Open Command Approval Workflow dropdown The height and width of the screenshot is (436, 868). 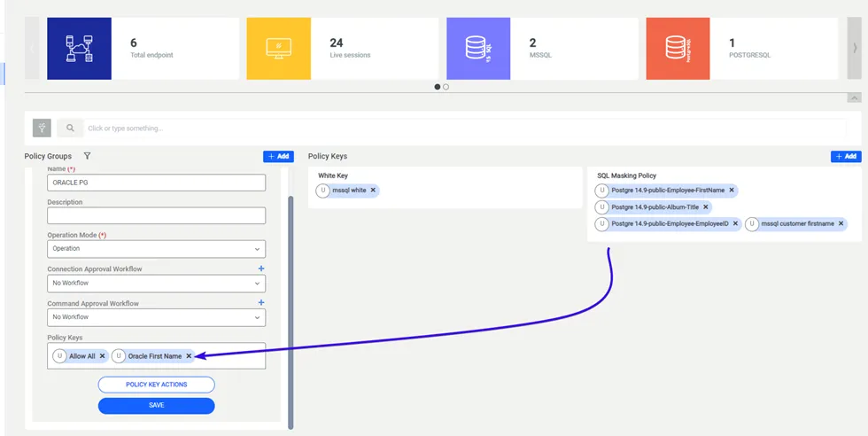tap(156, 317)
